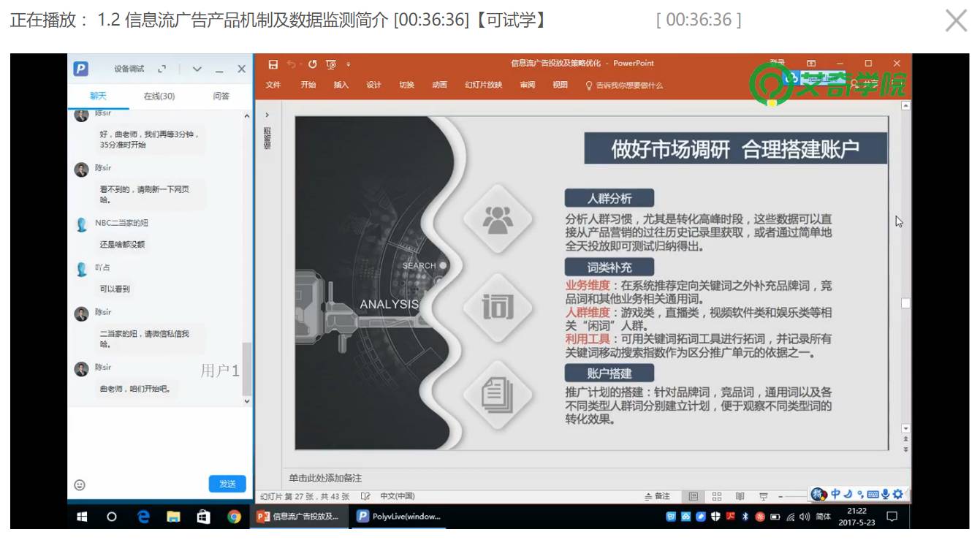Switch to slide sorter view icon

[x=717, y=496]
